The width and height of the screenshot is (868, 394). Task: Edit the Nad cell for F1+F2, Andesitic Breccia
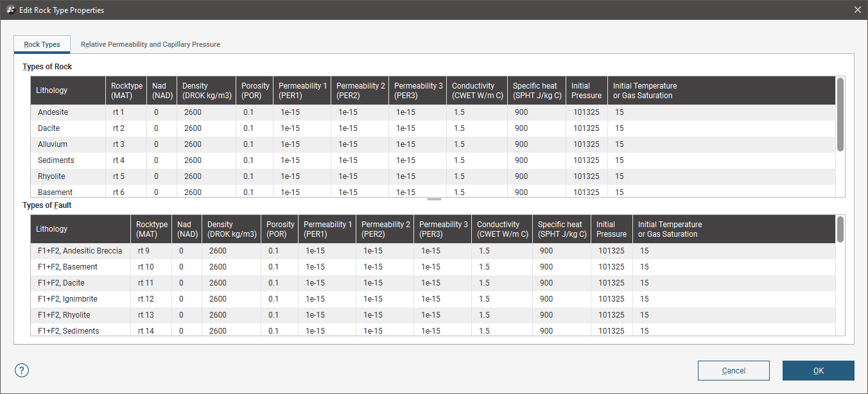click(x=186, y=251)
